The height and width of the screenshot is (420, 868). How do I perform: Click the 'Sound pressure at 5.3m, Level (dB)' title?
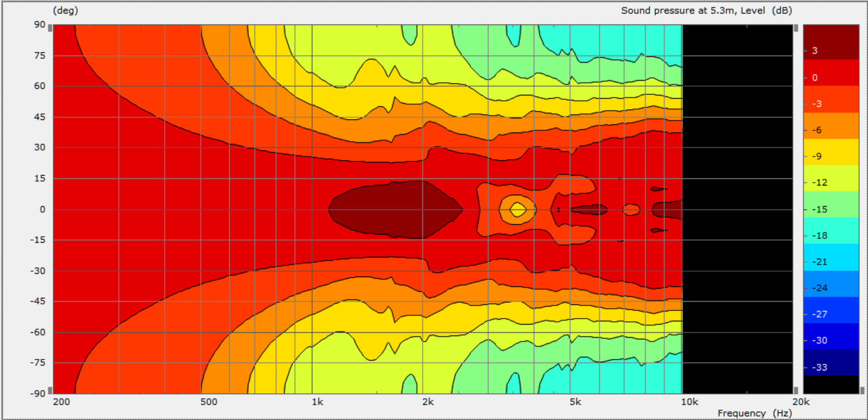tap(706, 10)
